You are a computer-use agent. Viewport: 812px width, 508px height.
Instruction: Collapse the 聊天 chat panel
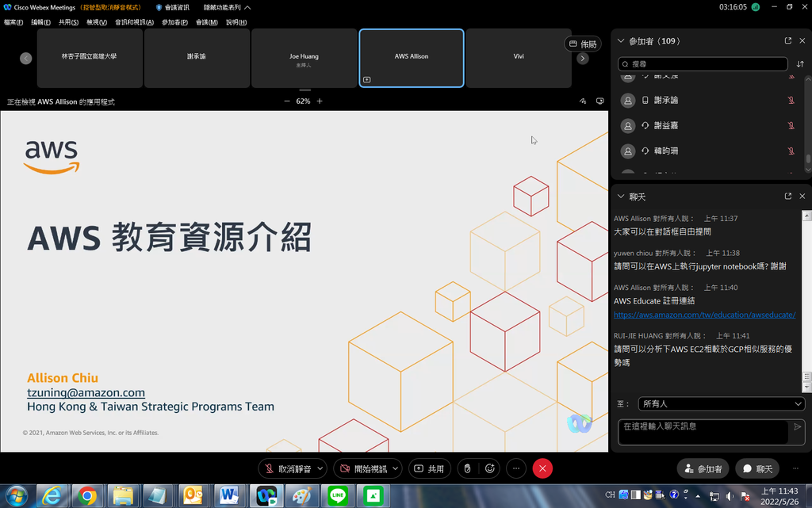(621, 197)
